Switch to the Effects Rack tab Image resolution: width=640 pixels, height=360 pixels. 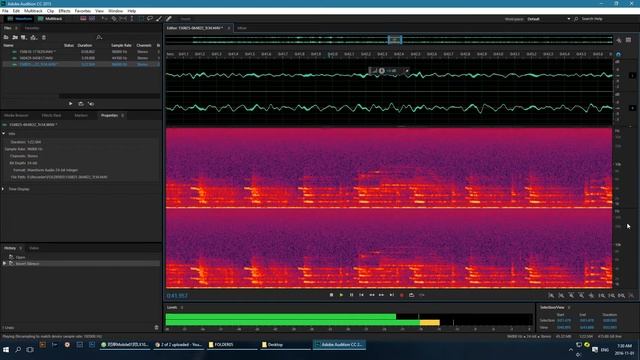(51, 116)
